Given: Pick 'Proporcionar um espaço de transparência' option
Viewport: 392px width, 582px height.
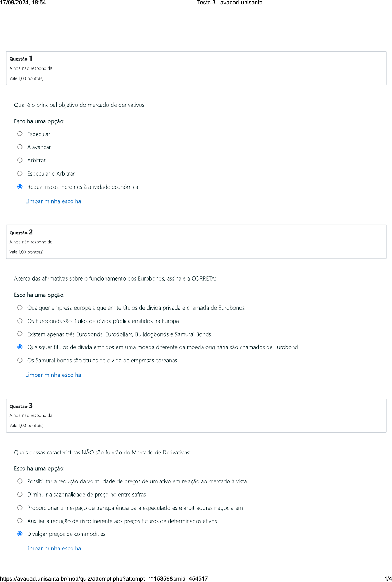Looking at the screenshot, I should tap(20, 508).
